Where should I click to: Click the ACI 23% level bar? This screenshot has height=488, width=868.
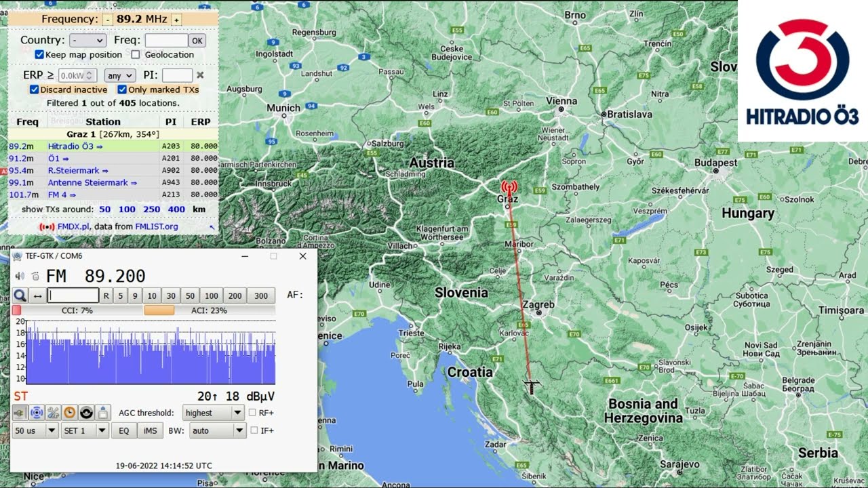(210, 310)
